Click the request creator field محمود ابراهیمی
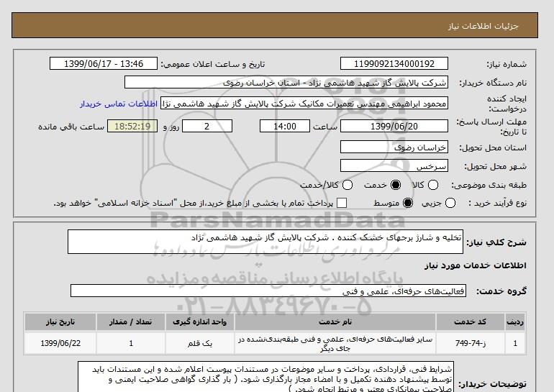 coord(304,104)
